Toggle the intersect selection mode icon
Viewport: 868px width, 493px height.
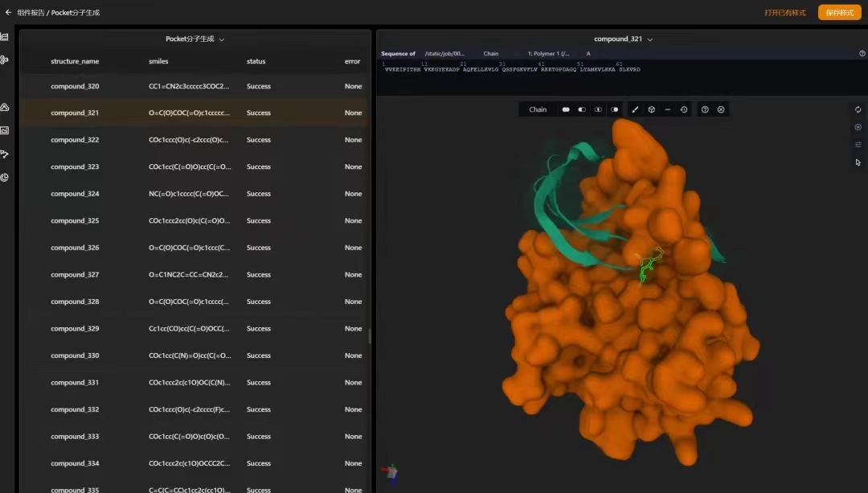pos(598,109)
